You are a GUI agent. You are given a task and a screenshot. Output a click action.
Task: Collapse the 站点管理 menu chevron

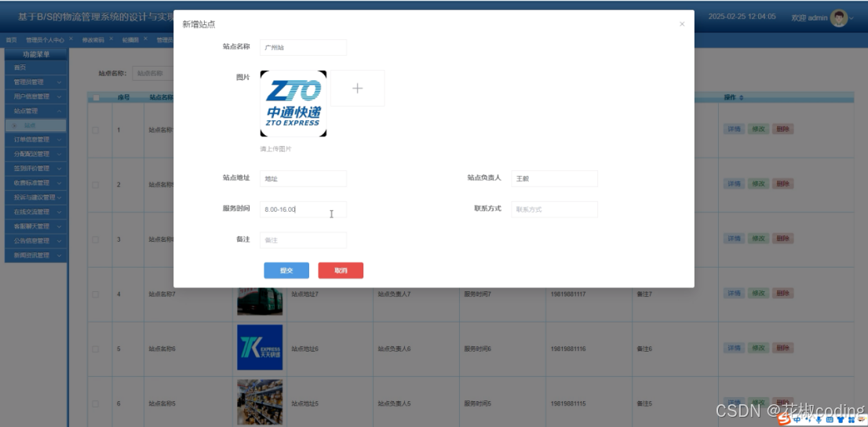point(59,111)
